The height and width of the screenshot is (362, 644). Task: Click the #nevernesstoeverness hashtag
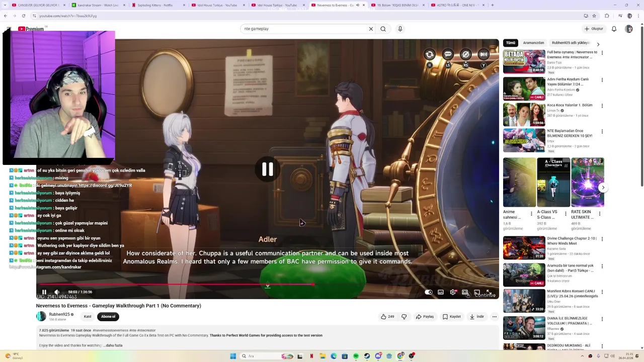tap(110, 330)
